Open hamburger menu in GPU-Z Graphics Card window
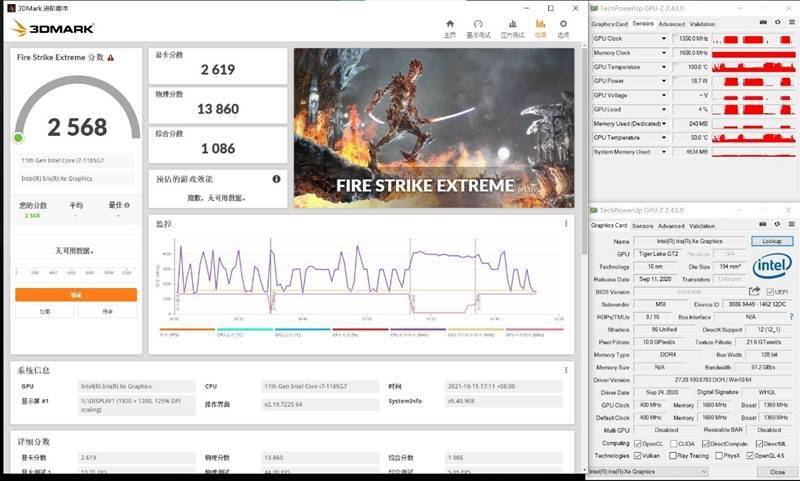This screenshot has height=481, width=800. [791, 224]
